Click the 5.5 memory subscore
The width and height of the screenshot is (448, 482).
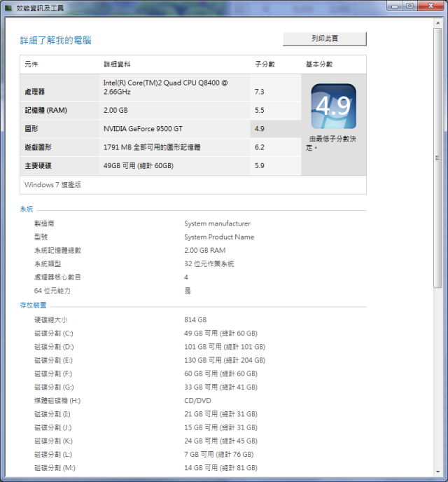[x=259, y=111]
